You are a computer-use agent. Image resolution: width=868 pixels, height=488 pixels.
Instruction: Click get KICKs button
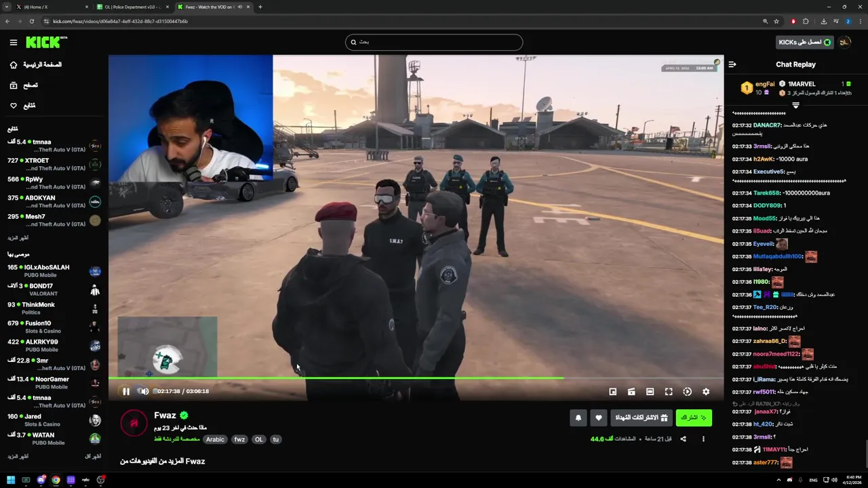(805, 42)
